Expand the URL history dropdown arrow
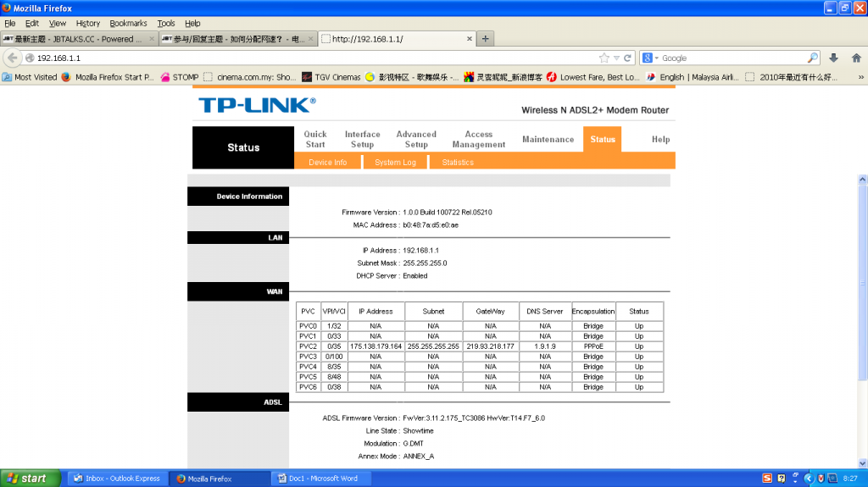Viewport: 868px width, 487px height. 617,58
